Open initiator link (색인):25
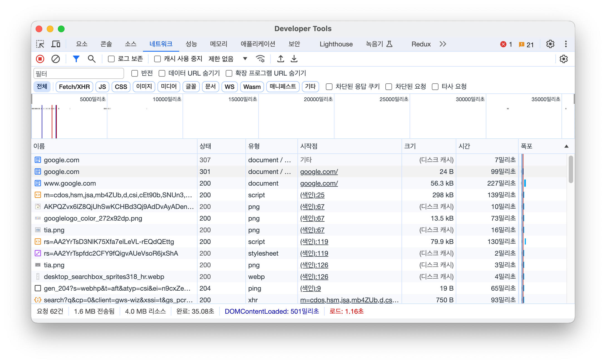This screenshot has height=364, width=606. [312, 195]
